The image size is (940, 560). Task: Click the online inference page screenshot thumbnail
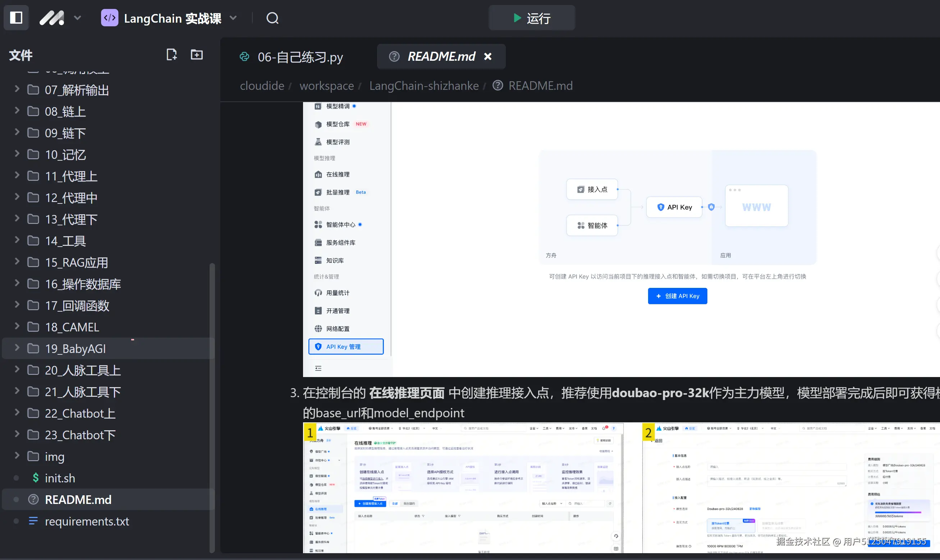pos(463,488)
